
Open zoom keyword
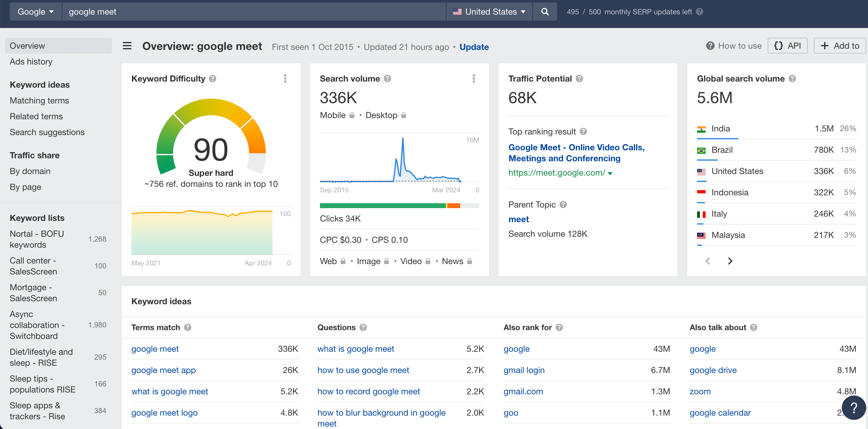(x=700, y=391)
